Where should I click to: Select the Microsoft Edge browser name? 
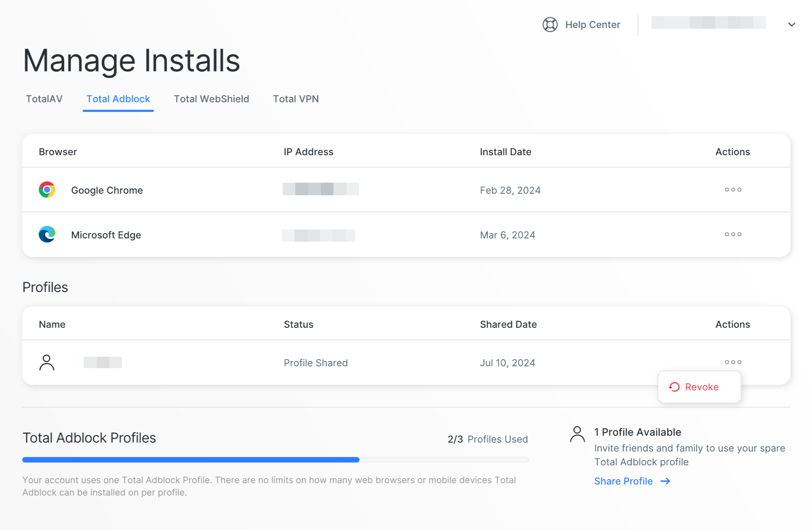106,235
